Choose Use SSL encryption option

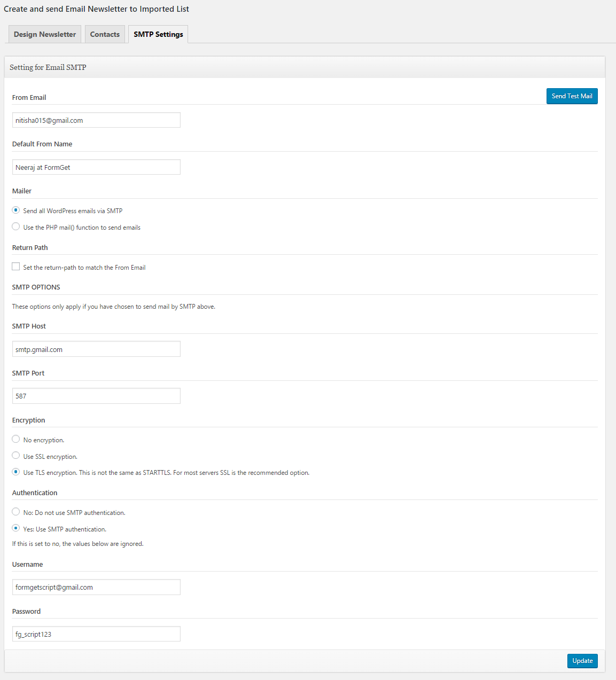[16, 456]
